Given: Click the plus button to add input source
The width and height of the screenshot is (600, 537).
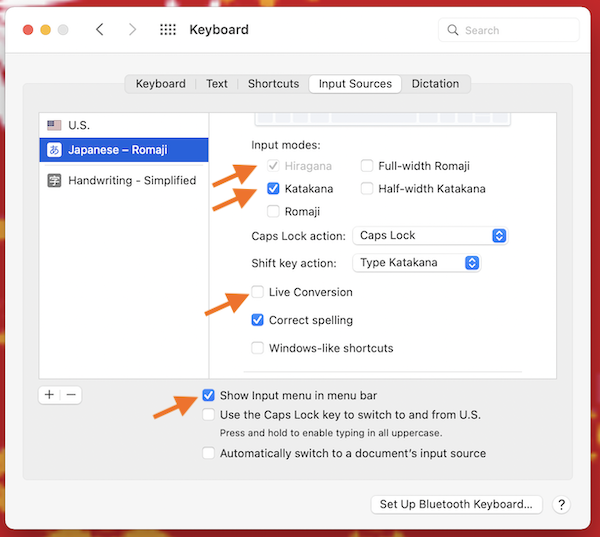Looking at the screenshot, I should point(49,395).
